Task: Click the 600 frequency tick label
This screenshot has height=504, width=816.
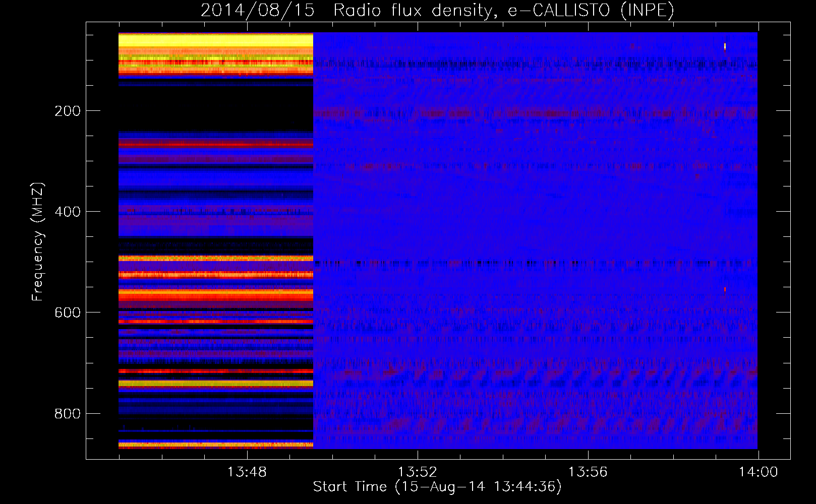Action: tap(68, 312)
